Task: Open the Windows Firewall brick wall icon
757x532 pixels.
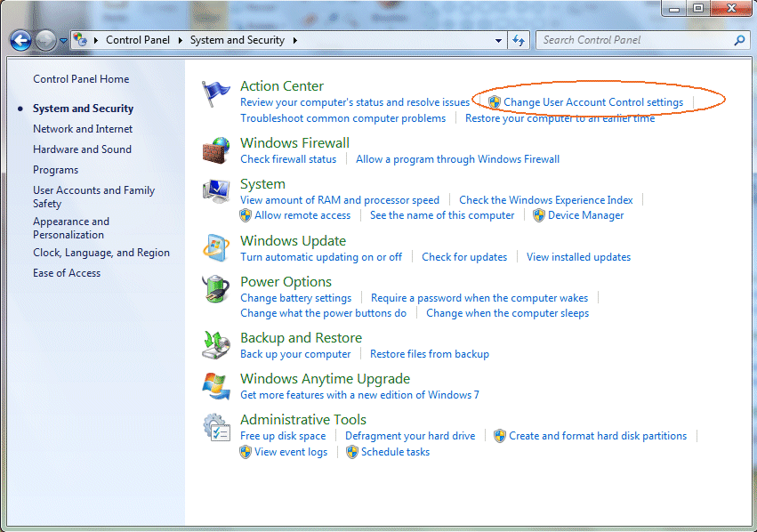Action: point(216,149)
